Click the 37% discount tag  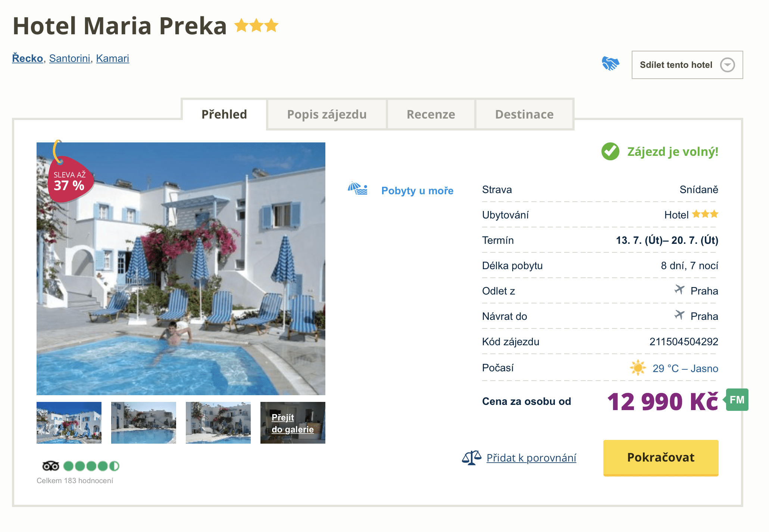[70, 181]
